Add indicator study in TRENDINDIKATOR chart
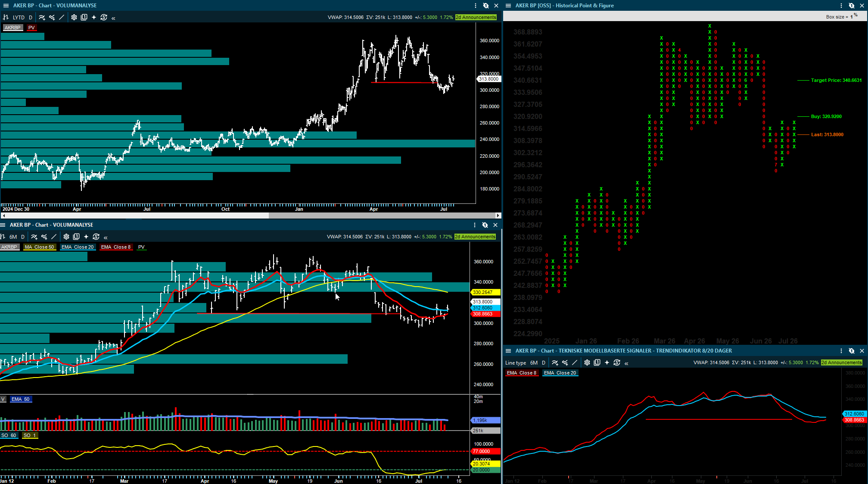868x484 pixels. [x=555, y=363]
